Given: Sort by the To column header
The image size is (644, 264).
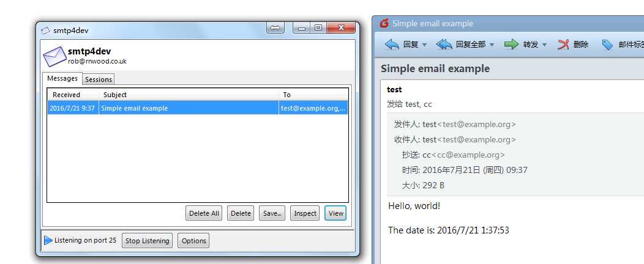Looking at the screenshot, I should pyautogui.click(x=313, y=95).
